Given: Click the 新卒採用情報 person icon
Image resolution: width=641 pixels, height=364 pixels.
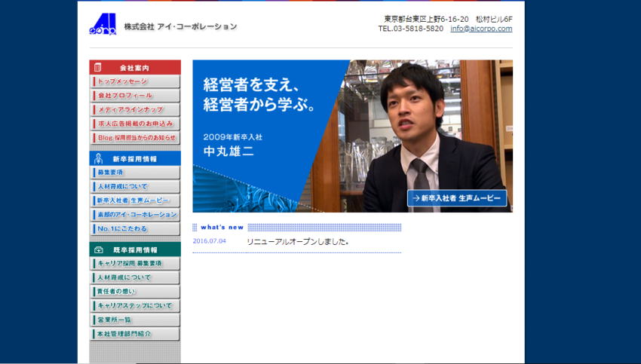Looking at the screenshot, I should click(98, 158).
